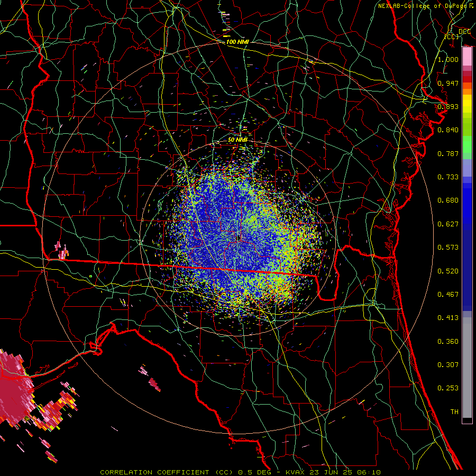Click the 0.307 legend value
Screen dimensions: 476x476
coord(448,365)
